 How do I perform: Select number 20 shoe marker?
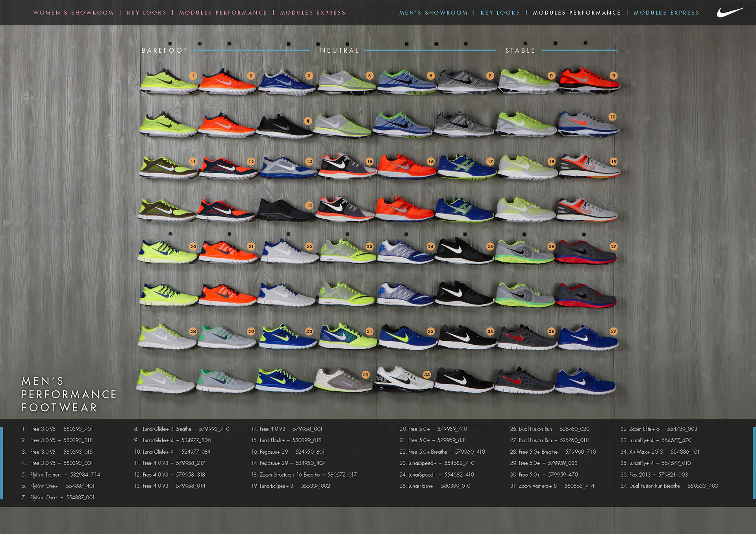pos(193,246)
